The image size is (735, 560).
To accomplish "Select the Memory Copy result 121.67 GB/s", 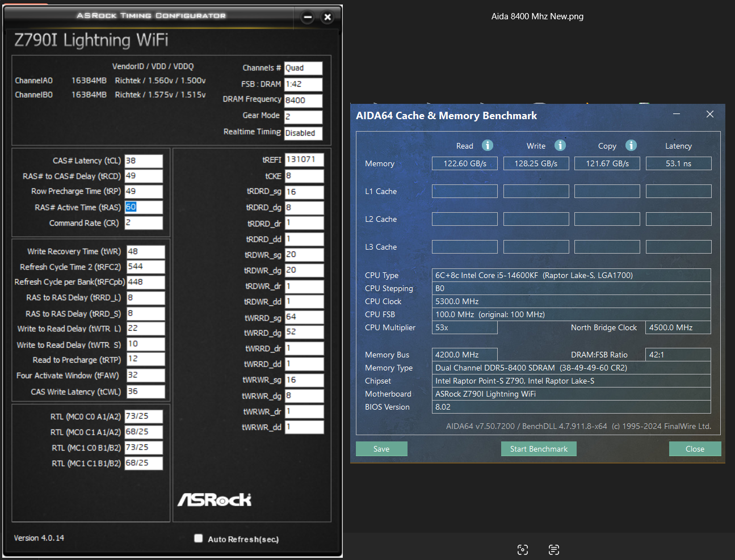I will (x=607, y=163).
